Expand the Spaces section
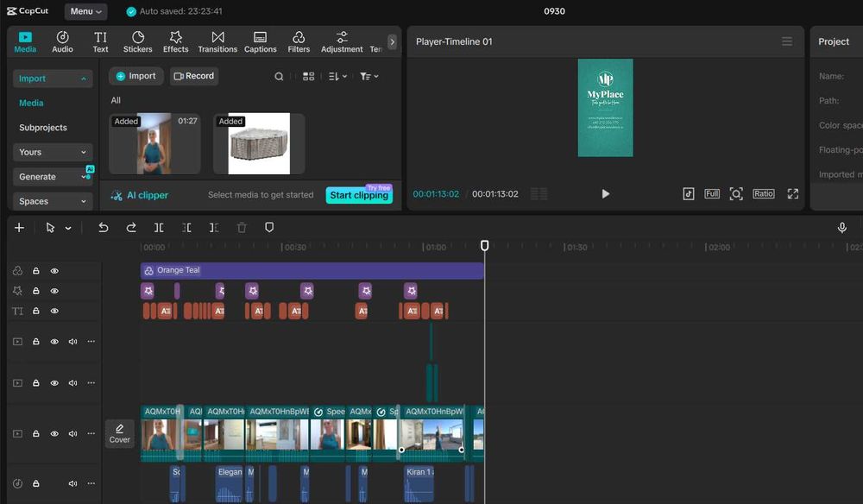 pyautogui.click(x=53, y=201)
